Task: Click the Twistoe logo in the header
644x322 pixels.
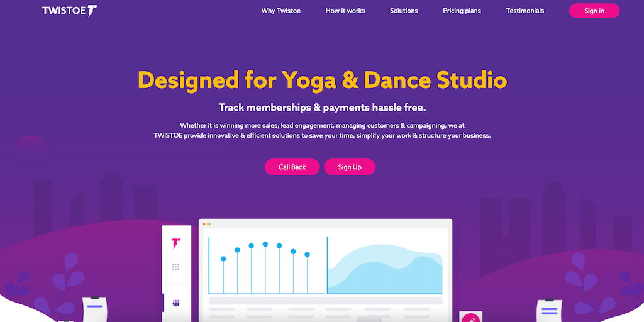Action: [70, 11]
